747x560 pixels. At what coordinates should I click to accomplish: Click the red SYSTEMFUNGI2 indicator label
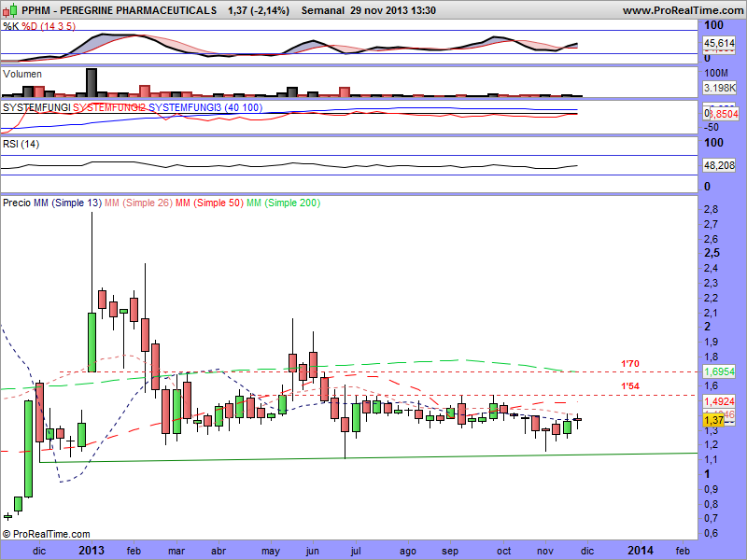coord(109,107)
